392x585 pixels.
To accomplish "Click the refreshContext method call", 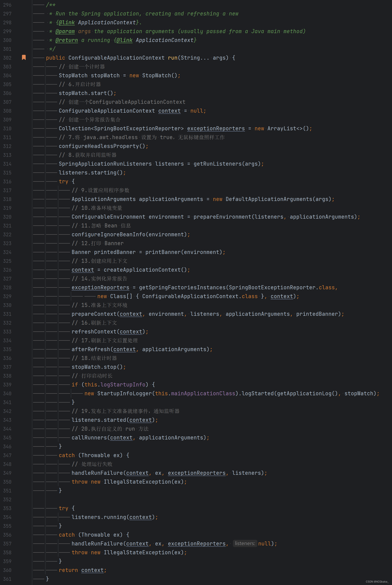I will (x=94, y=332).
